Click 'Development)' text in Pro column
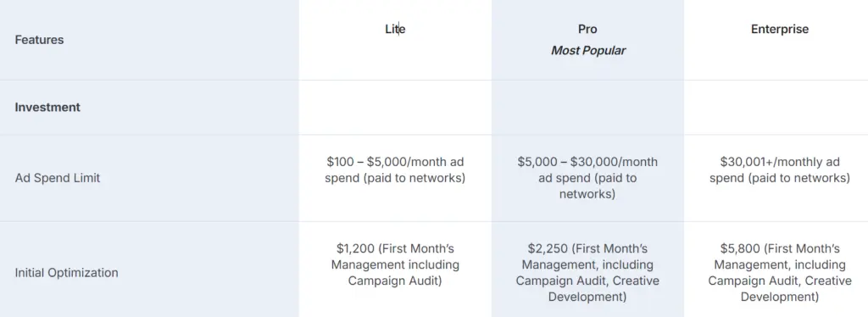868x317 pixels. (x=588, y=298)
